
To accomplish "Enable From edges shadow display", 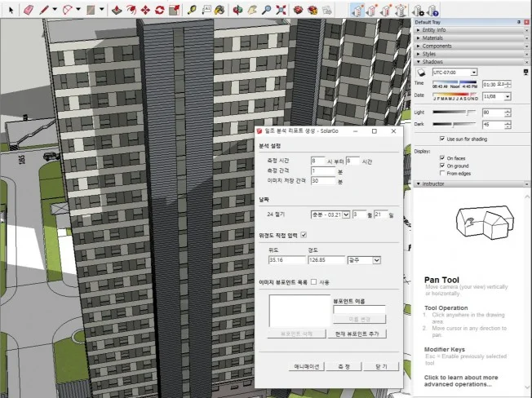I will click(x=441, y=172).
